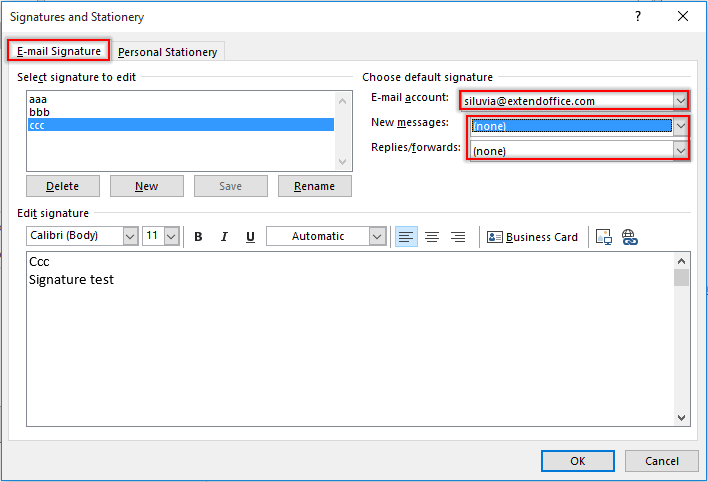708x482 pixels.
Task: Align signature text left
Action: tap(406, 237)
